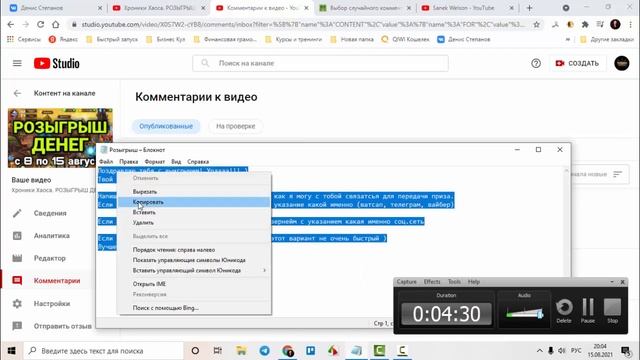Click the red comments icon in sidebar
This screenshot has height=360, width=640.
click(17, 280)
